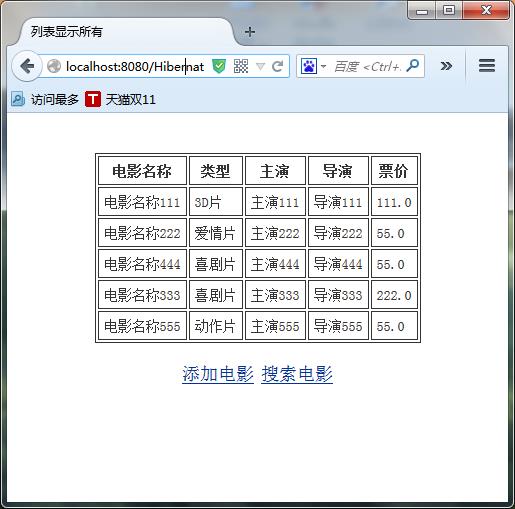
Task: Close the browser window
Action: 486,11
